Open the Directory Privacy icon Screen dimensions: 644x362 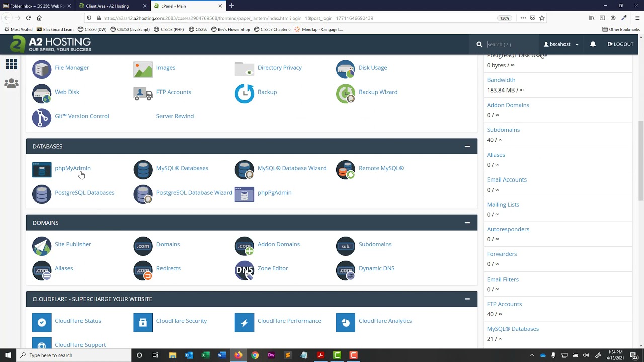[245, 69]
